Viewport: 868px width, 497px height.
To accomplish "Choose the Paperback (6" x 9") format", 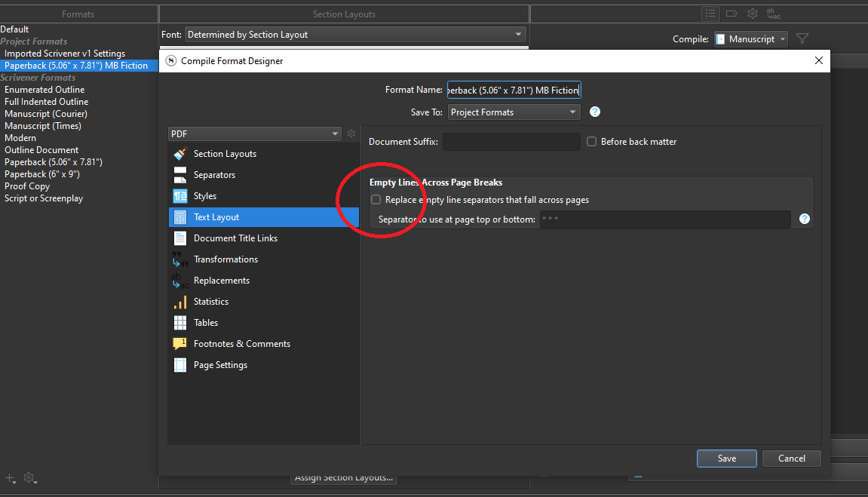I will (42, 174).
